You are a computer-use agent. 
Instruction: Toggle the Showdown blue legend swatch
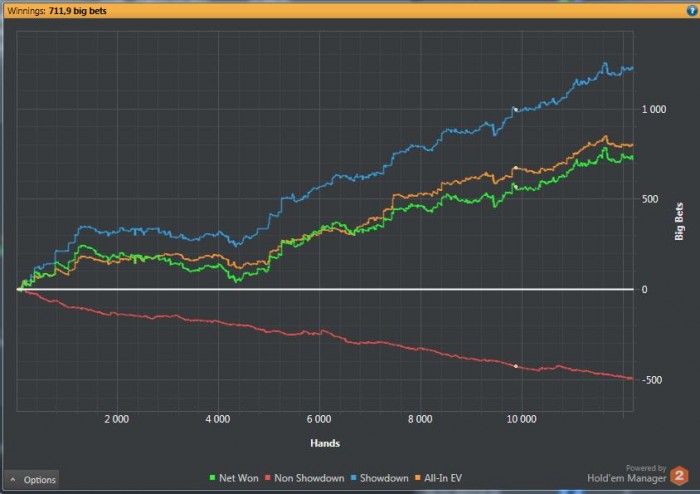tap(354, 478)
